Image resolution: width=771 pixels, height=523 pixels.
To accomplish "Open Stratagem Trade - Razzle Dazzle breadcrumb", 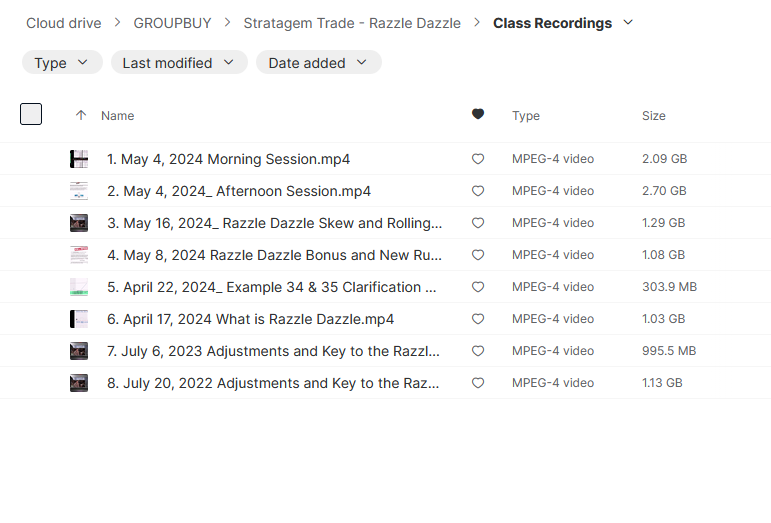I will click(x=352, y=23).
